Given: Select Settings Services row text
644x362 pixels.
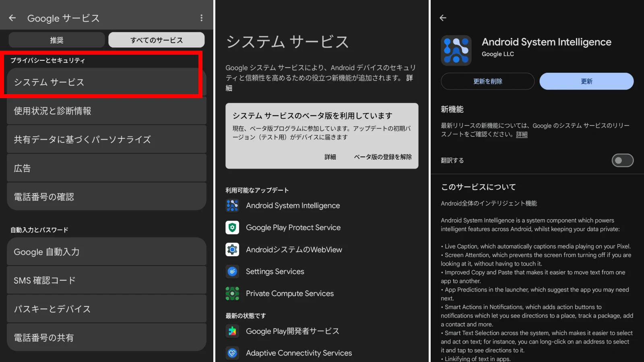Looking at the screenshot, I should click(x=275, y=271).
